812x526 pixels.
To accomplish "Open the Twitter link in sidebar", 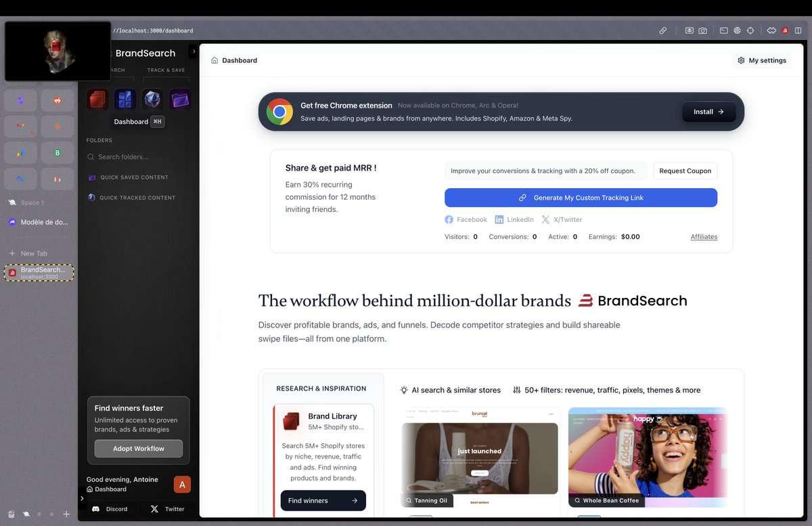I will click(168, 509).
